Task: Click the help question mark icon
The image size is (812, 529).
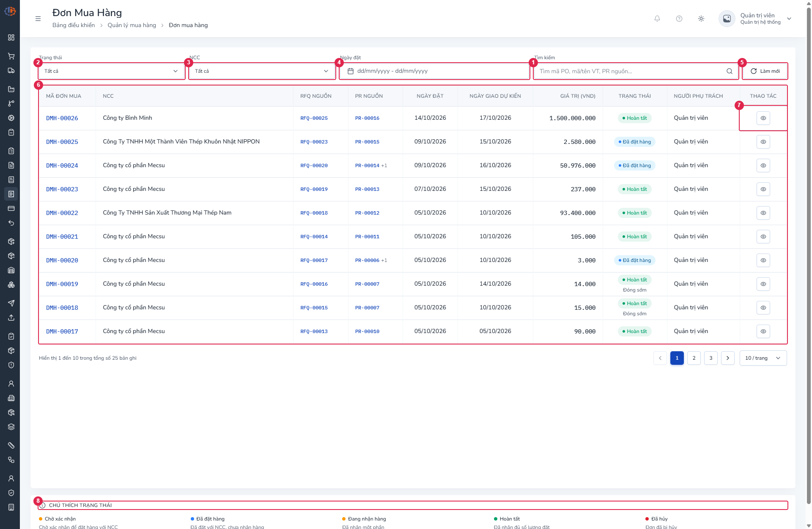Action: [679, 19]
